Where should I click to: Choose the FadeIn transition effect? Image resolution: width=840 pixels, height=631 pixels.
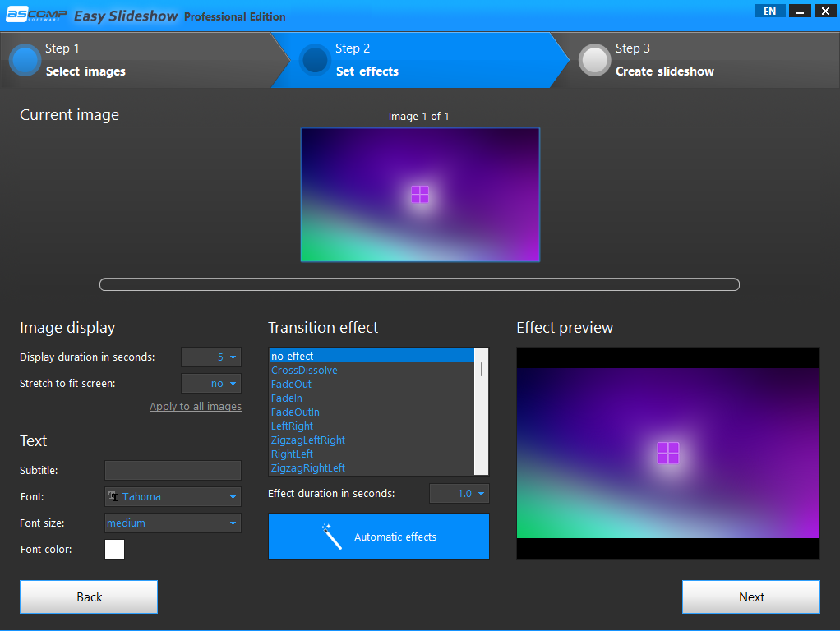tap(372, 398)
